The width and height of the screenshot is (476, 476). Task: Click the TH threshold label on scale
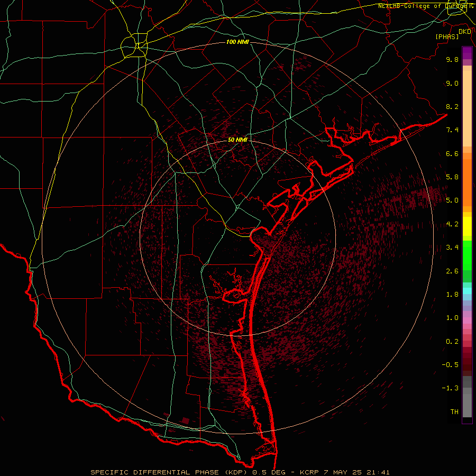pos(454,412)
